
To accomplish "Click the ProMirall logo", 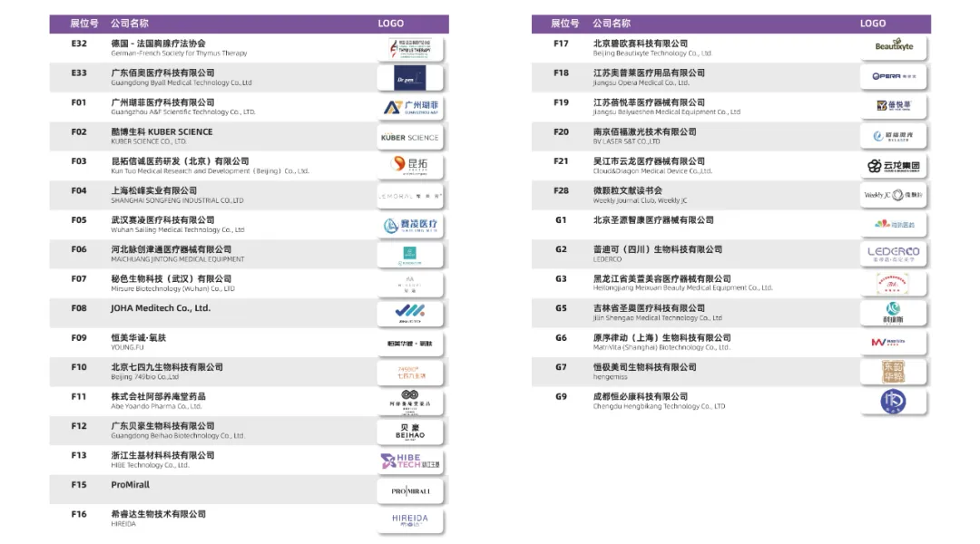I will click(410, 491).
